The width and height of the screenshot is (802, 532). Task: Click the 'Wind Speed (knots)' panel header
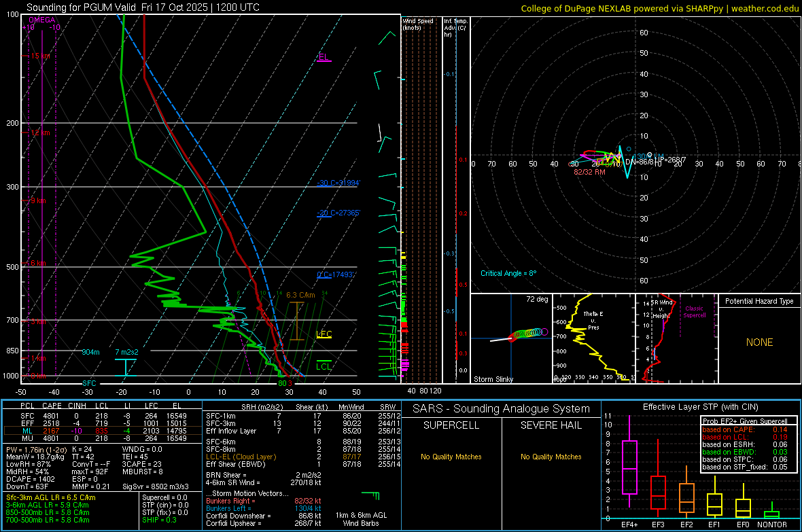tap(418, 24)
